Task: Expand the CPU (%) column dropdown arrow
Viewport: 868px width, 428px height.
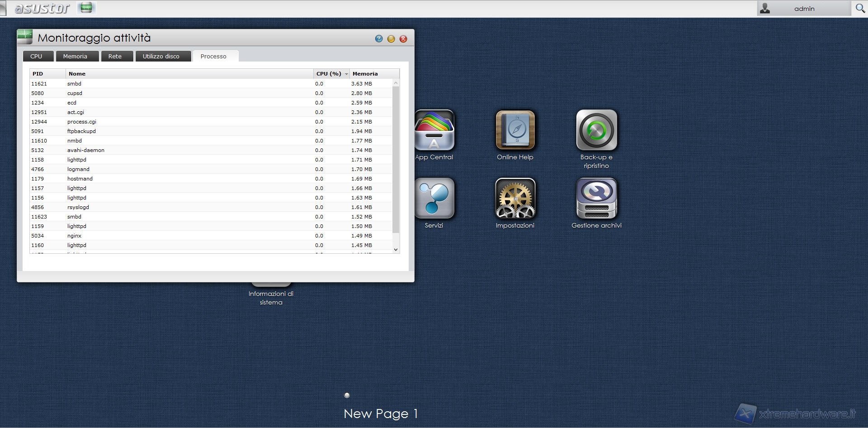Action: (x=346, y=74)
